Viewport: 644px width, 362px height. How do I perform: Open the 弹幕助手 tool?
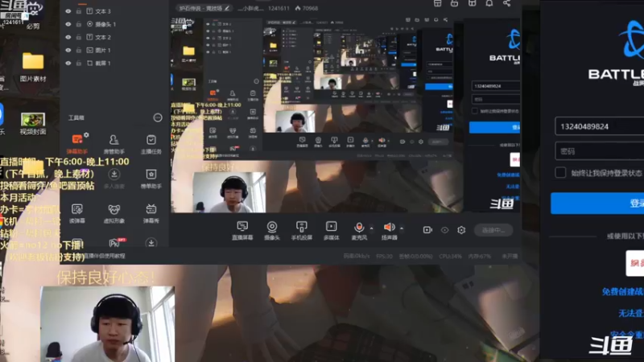point(76,144)
